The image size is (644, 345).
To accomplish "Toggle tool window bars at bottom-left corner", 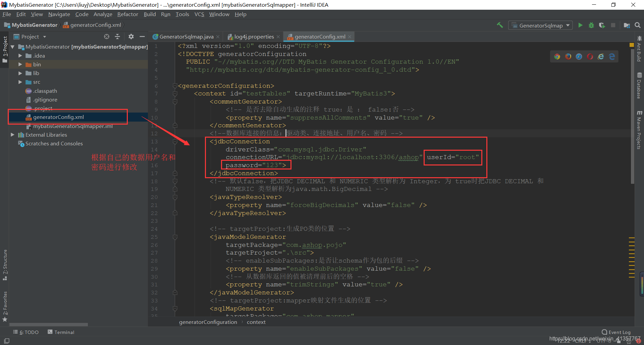I will click(6, 341).
